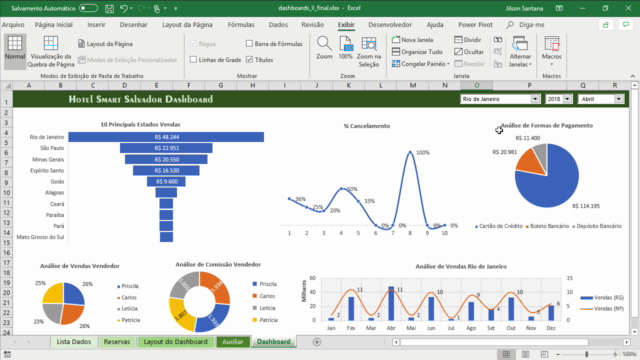Open Quick Access Toolbar customize arrow
The image size is (640, 360).
176,8
